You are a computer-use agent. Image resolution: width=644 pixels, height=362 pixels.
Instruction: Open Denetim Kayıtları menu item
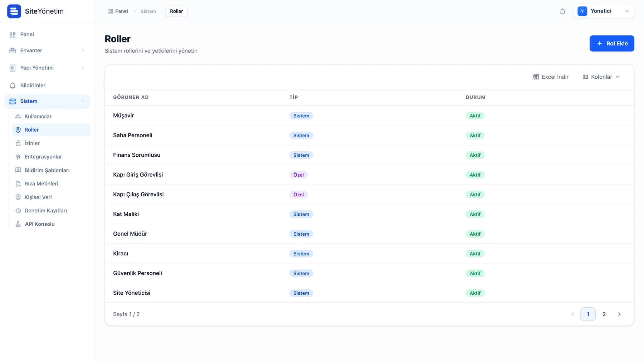pyautogui.click(x=51, y=211)
